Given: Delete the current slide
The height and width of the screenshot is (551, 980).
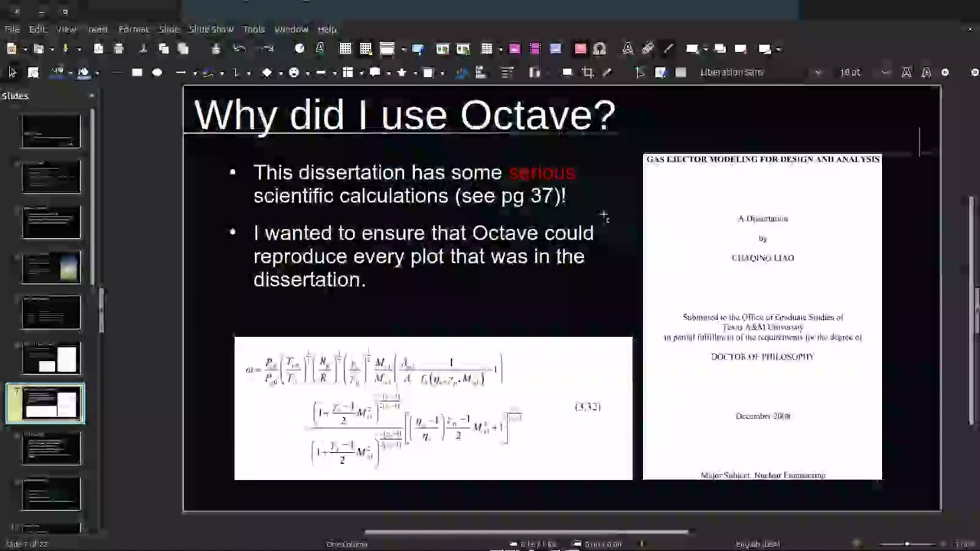Looking at the screenshot, I should (740, 49).
